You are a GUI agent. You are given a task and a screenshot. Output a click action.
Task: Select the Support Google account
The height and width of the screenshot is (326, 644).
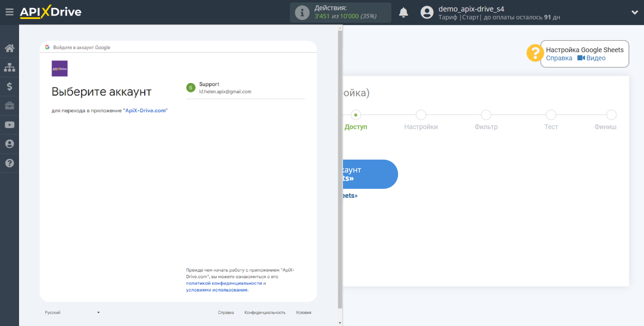245,88
